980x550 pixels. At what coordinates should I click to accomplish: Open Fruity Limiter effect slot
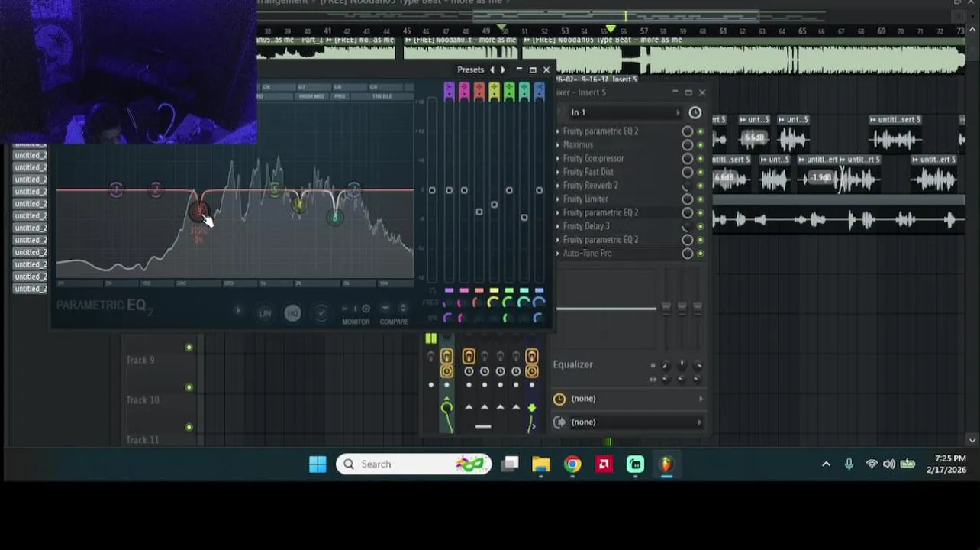pyautogui.click(x=585, y=199)
